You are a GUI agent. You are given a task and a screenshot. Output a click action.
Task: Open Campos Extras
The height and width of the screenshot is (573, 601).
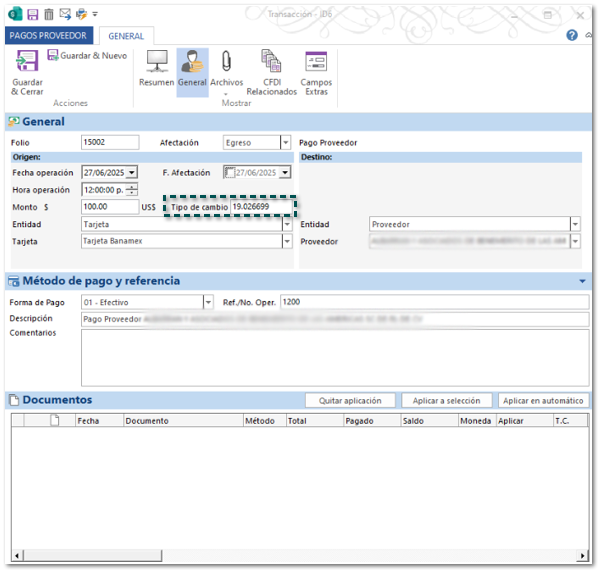(x=316, y=72)
